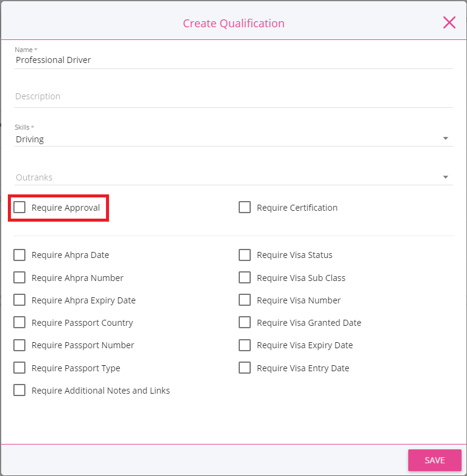Enable Require Visa Sub Class

[x=245, y=278]
